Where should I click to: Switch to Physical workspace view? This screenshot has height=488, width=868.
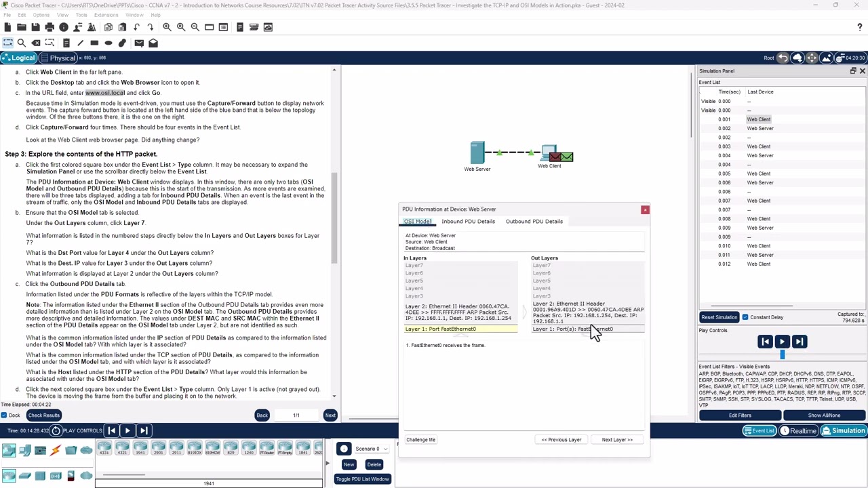[x=59, y=58]
